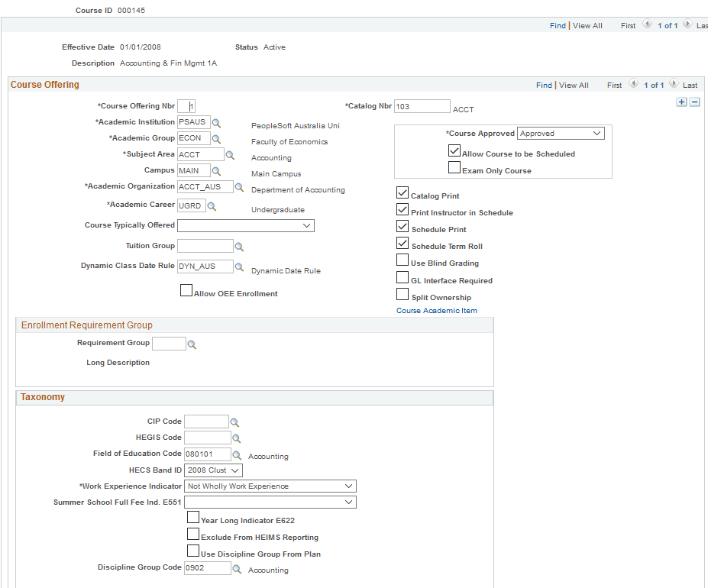708x588 pixels.
Task: Click the Tuition Group input field
Action: point(205,246)
